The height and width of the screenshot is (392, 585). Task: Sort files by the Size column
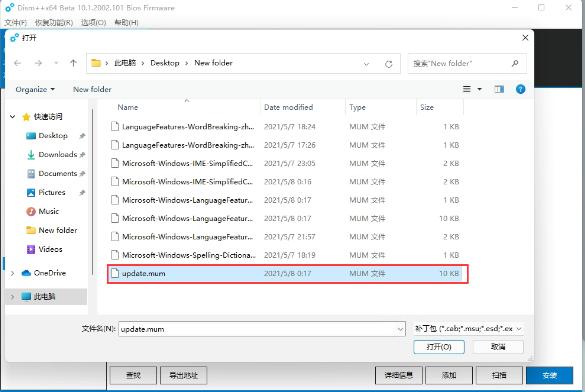point(427,107)
